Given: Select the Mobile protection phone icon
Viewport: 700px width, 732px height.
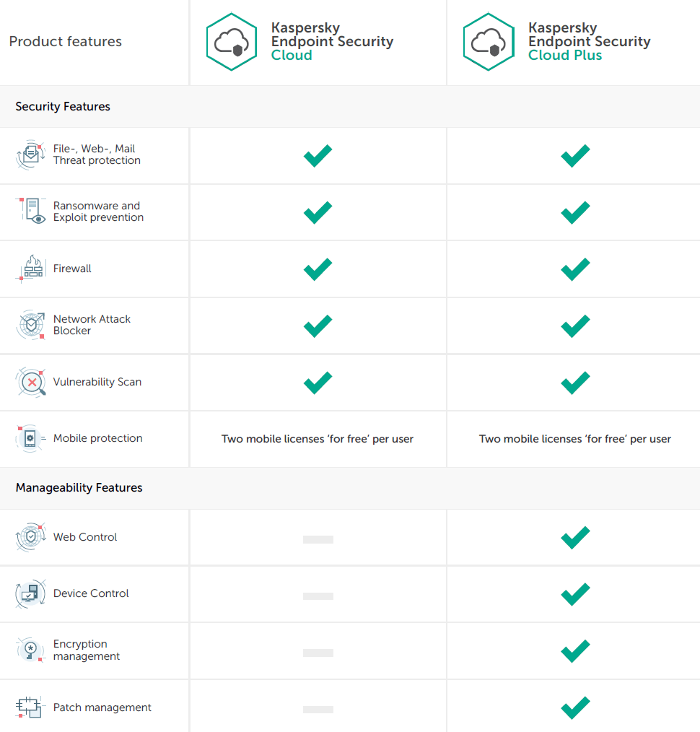Looking at the screenshot, I should [x=31, y=438].
